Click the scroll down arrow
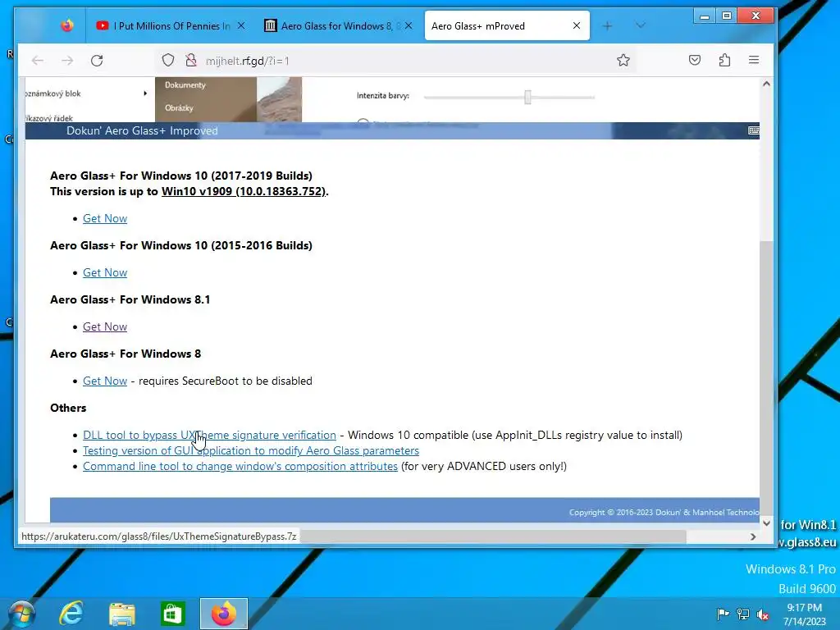This screenshot has width=840, height=630. click(767, 523)
